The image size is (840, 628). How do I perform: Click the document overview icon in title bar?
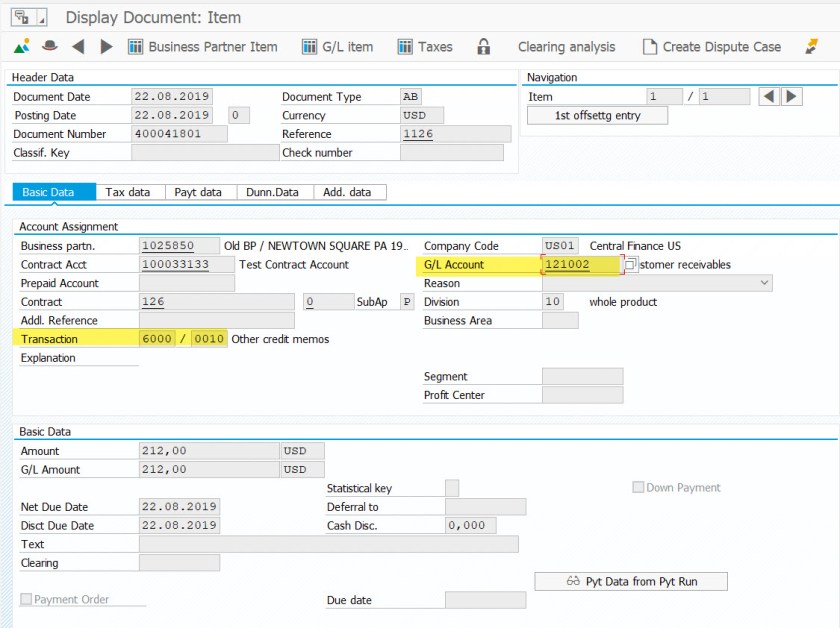(x=22, y=17)
